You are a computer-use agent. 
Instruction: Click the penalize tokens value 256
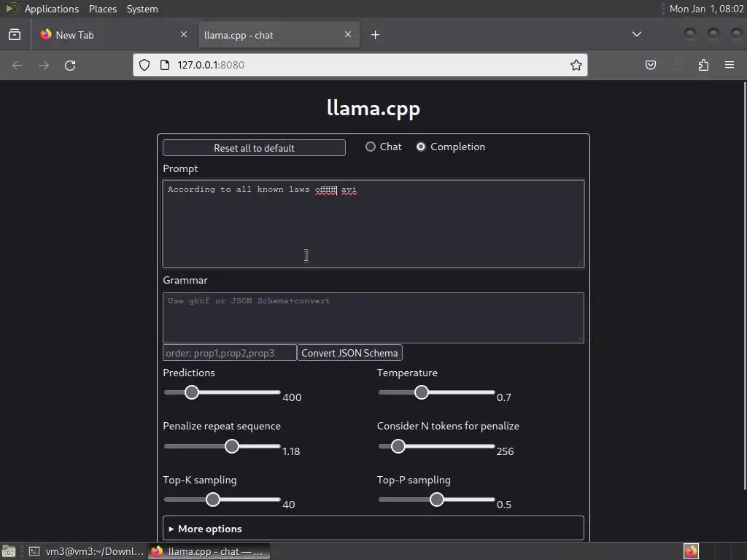coord(505,451)
